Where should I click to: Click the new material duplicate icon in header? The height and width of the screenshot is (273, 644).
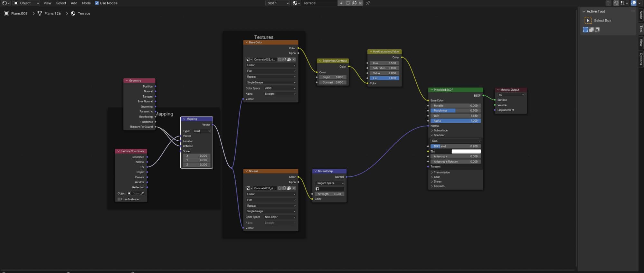[x=354, y=3]
